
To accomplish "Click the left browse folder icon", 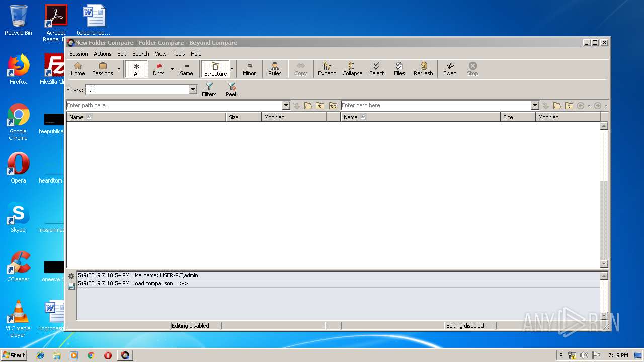I will (308, 106).
